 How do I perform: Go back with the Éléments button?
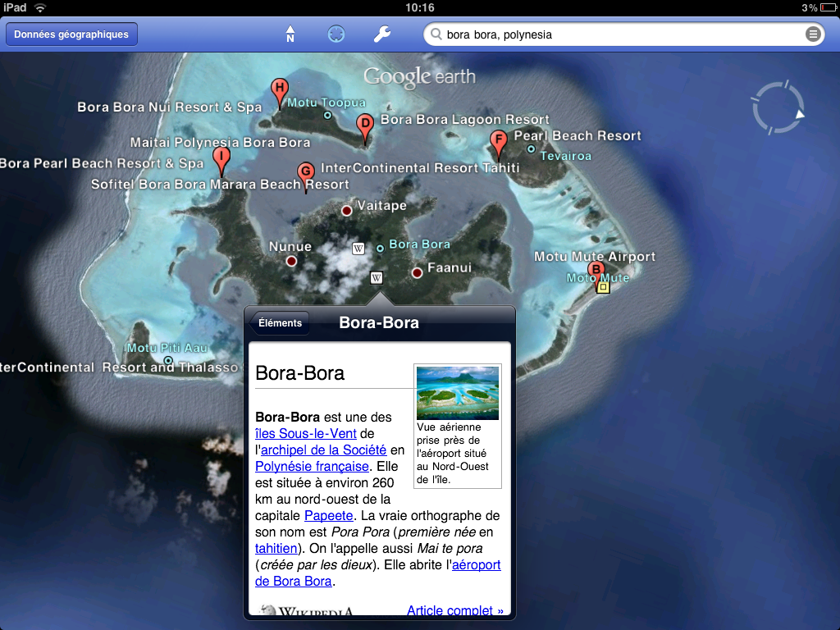[x=279, y=323]
